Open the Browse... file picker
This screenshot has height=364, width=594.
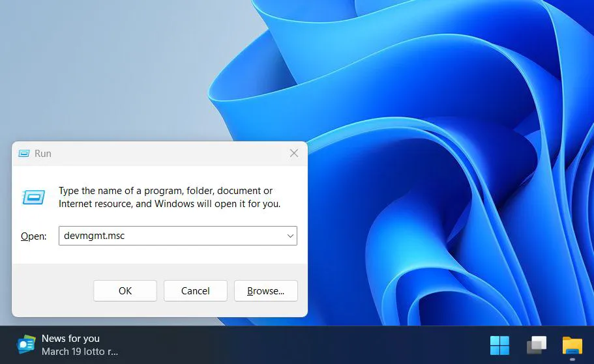point(266,290)
